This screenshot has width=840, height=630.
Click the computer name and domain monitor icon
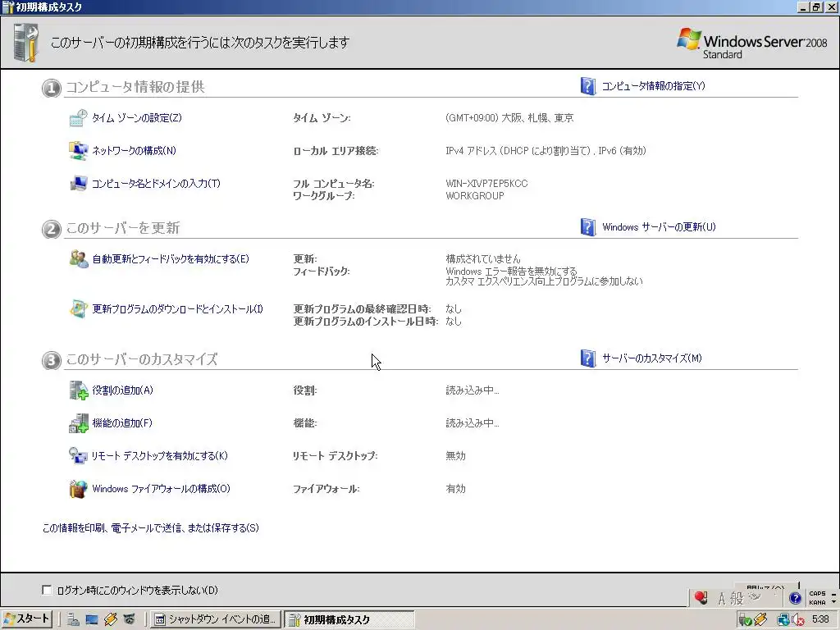(x=78, y=184)
